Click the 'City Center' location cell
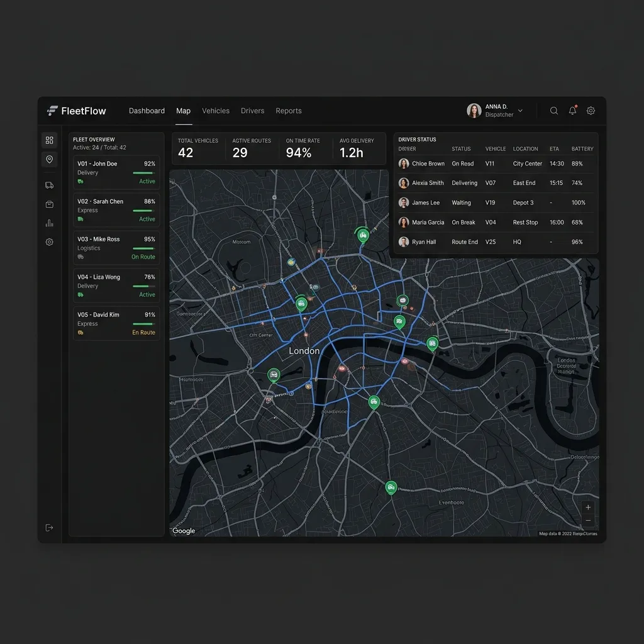Image resolution: width=644 pixels, height=644 pixels. click(x=528, y=164)
